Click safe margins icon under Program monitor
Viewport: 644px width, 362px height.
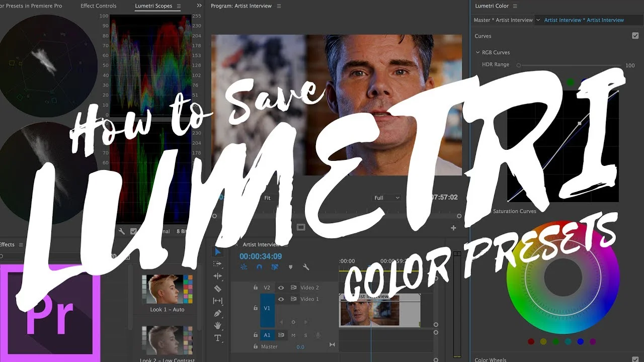click(301, 227)
